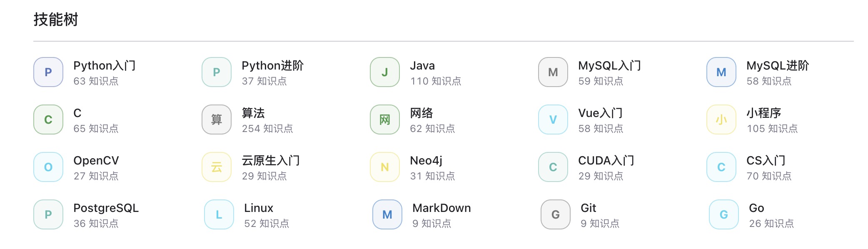The width and height of the screenshot is (868, 249).
Task: Select the 云原生入门 yellow icon
Action: click(x=217, y=167)
